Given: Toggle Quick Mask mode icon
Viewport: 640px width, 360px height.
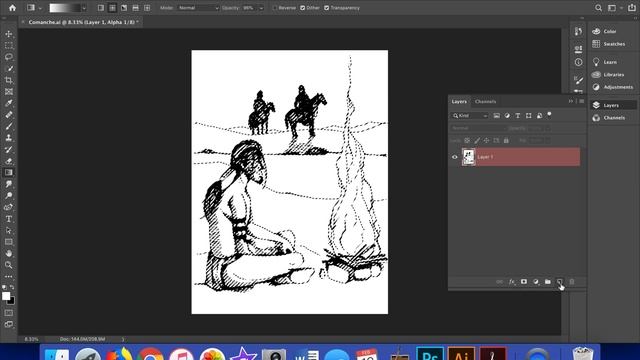Looking at the screenshot, I should click(x=9, y=313).
